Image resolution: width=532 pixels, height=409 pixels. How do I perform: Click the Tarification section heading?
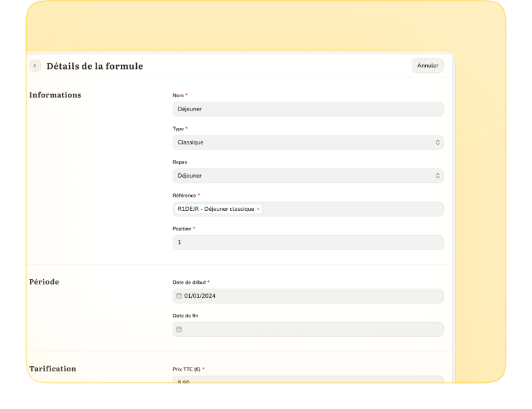click(x=52, y=369)
